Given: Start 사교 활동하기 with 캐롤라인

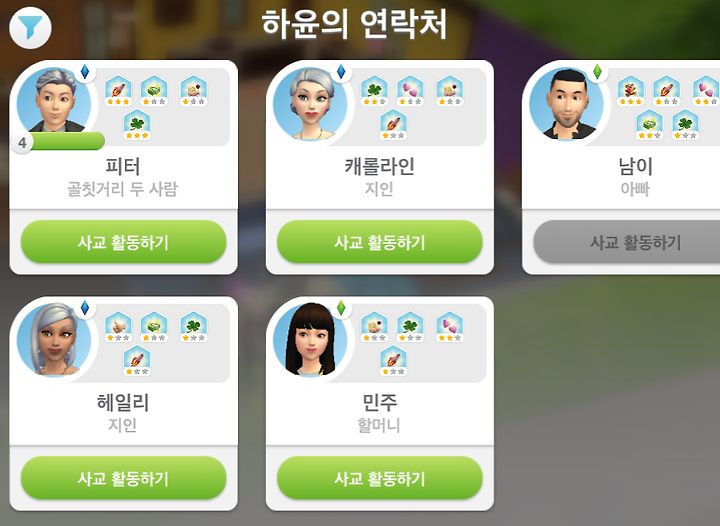Looking at the screenshot, I should [x=380, y=242].
